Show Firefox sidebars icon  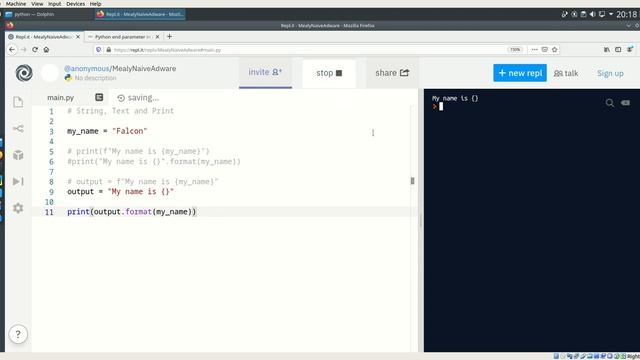(x=618, y=49)
